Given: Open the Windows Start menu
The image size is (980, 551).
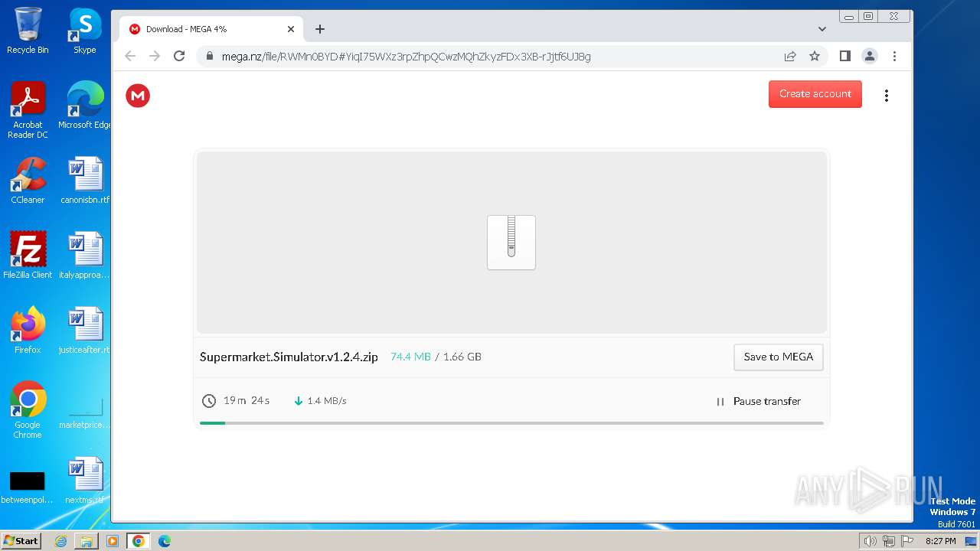Looking at the screenshot, I should 21,541.
